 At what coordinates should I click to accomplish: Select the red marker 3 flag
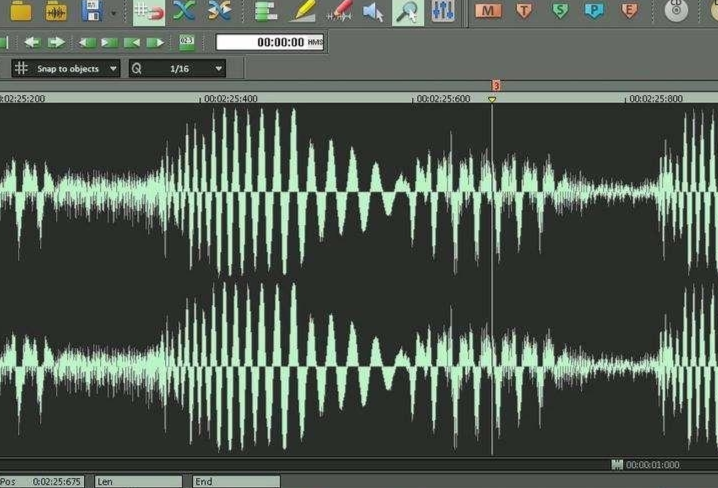pos(496,85)
